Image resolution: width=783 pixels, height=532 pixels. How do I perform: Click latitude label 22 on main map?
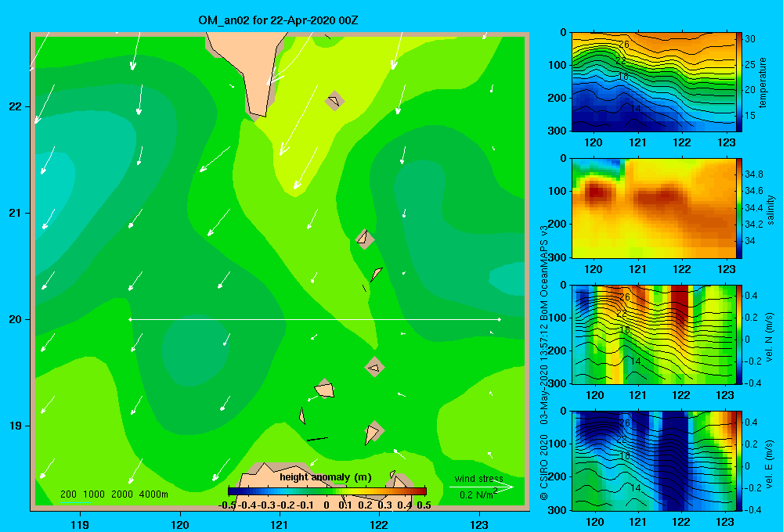point(15,106)
